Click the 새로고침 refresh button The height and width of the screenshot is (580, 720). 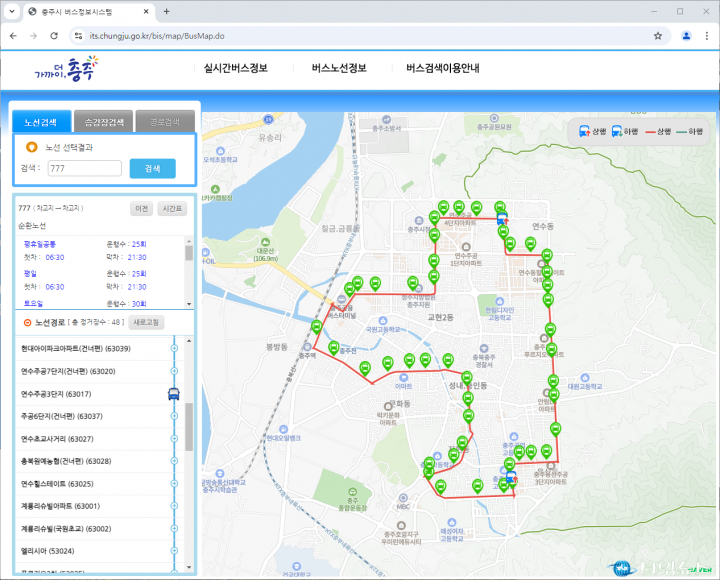pyautogui.click(x=147, y=322)
